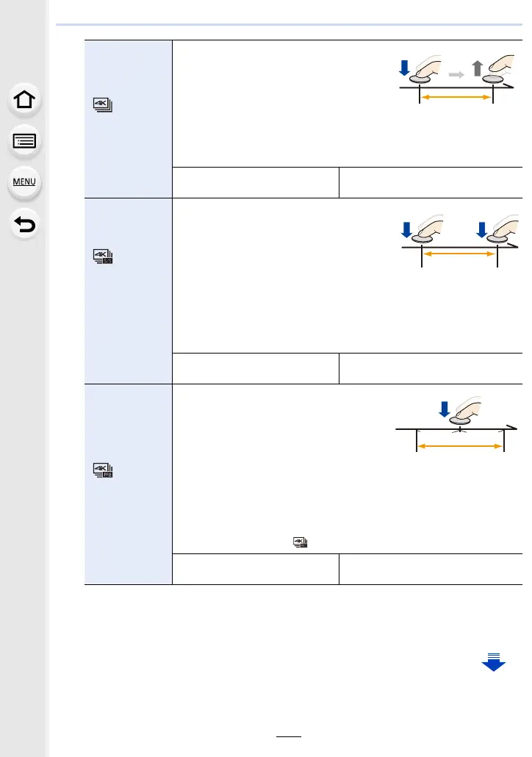Open the table of contents icon
The width and height of the screenshot is (532, 757).
[26, 141]
